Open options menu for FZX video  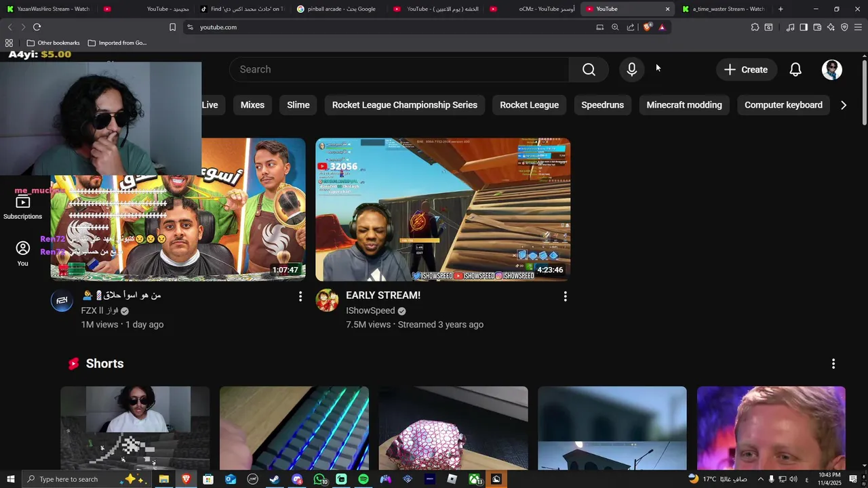pos(300,296)
